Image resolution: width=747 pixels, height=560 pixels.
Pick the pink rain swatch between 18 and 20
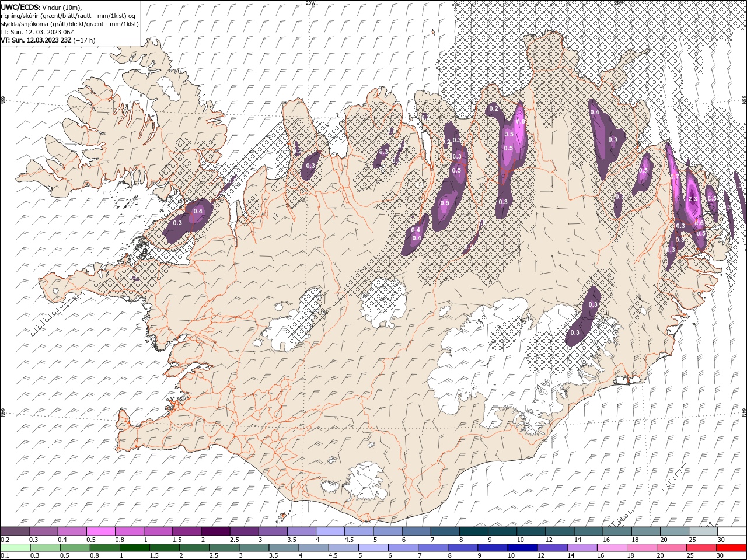click(641, 548)
